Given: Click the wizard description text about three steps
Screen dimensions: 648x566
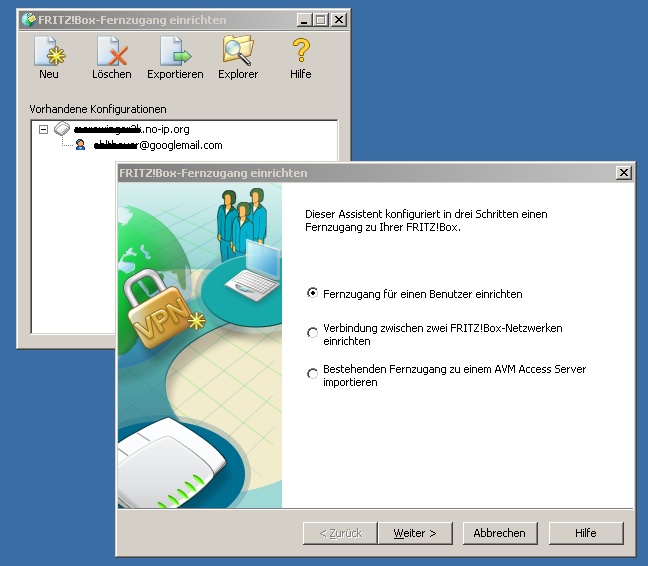Looking at the screenshot, I should pyautogui.click(x=426, y=221).
